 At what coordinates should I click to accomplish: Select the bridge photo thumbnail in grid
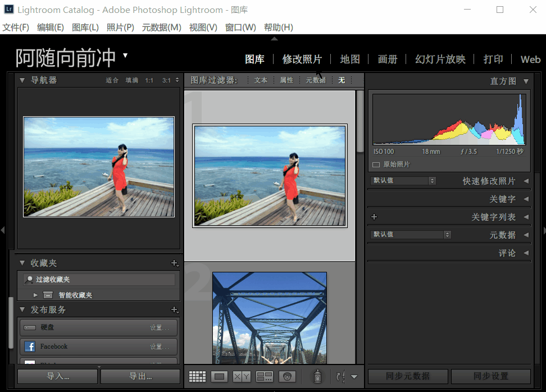point(270,318)
